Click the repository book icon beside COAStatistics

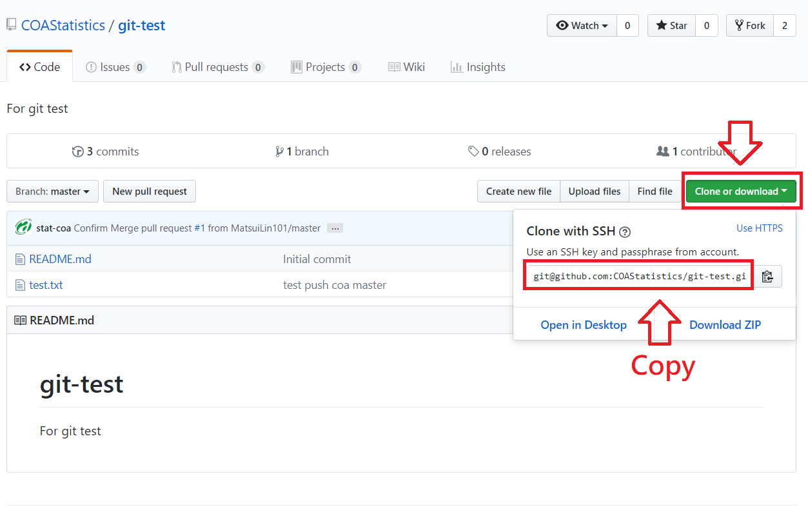(12, 25)
